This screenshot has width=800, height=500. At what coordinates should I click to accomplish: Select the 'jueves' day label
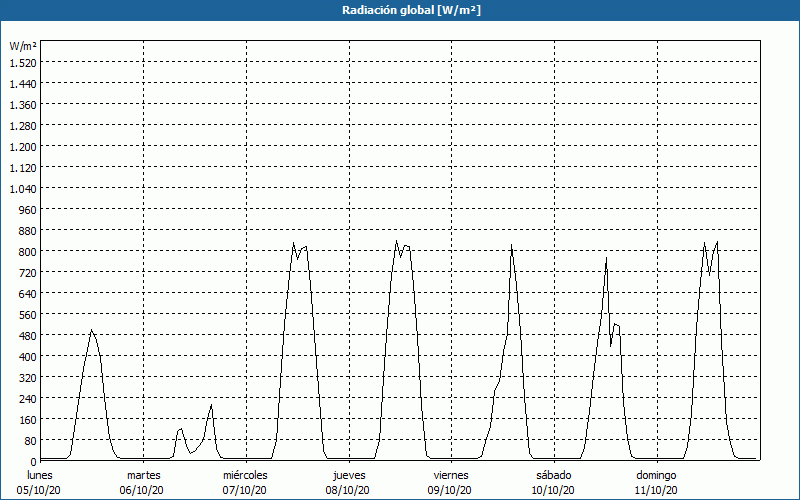pyautogui.click(x=349, y=475)
